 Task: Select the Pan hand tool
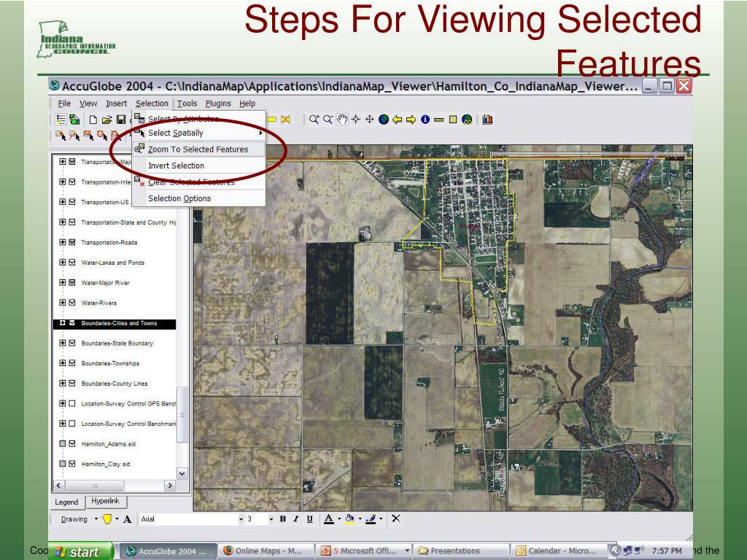tap(342, 120)
